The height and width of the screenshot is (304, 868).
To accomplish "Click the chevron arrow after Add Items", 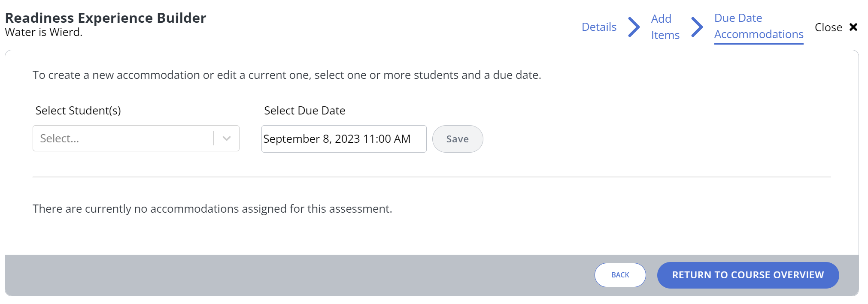I will 697,27.
